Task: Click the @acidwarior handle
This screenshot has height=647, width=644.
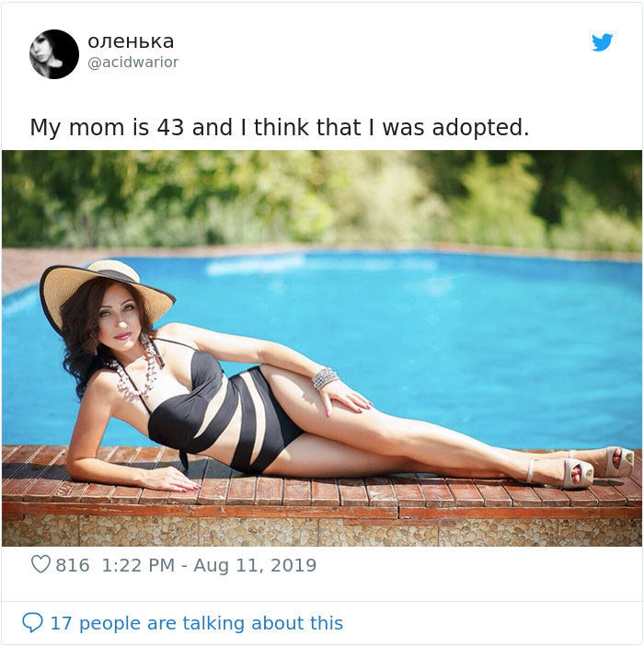Action: 132,63
